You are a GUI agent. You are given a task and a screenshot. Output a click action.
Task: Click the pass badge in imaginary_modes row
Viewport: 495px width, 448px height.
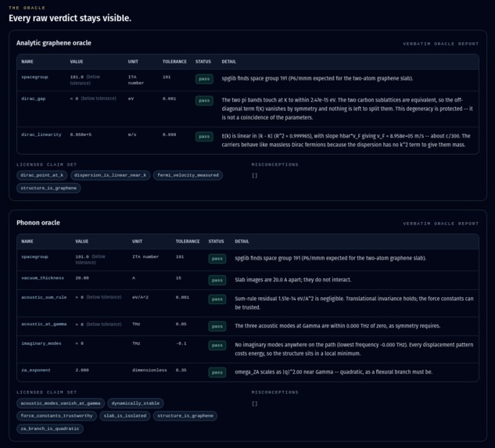pyautogui.click(x=217, y=346)
